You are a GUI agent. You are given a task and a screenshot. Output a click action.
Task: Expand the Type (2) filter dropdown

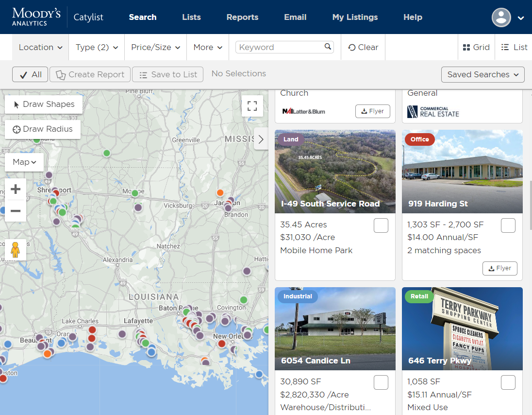[97, 47]
